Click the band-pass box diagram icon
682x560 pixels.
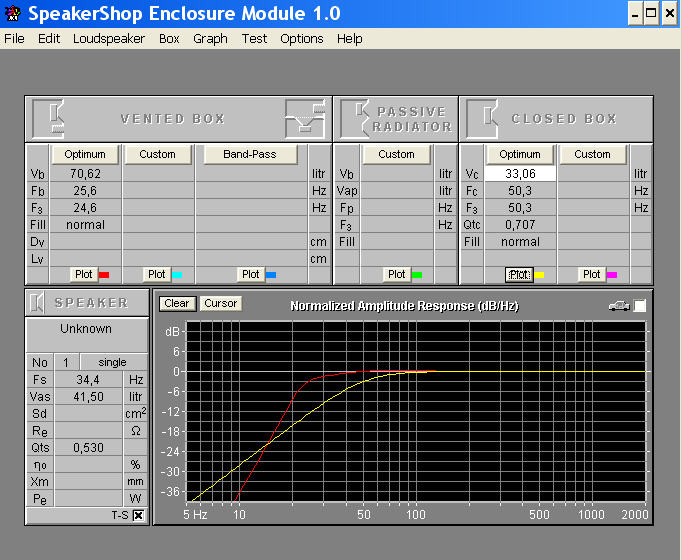click(x=305, y=119)
